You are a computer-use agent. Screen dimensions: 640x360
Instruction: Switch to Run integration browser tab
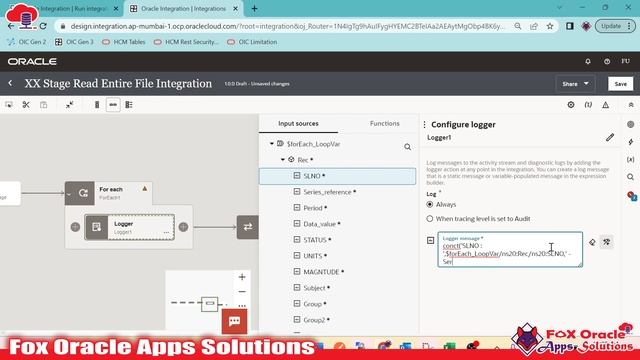[x=73, y=9]
